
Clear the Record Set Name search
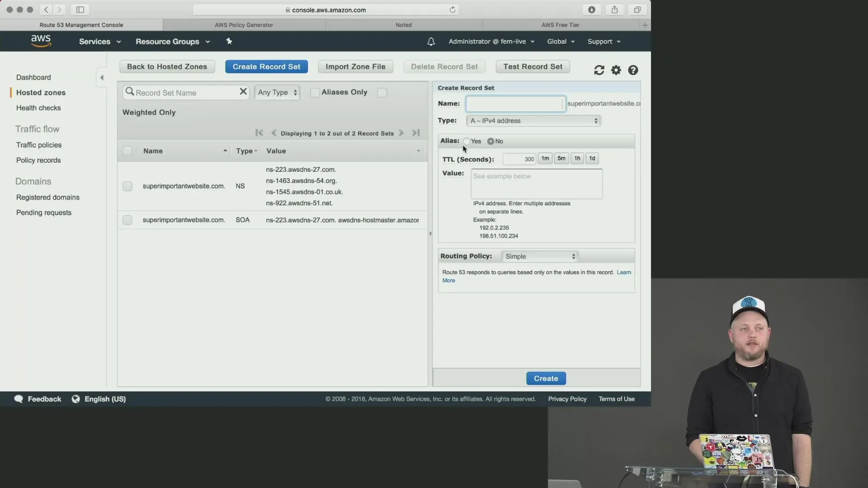243,92
